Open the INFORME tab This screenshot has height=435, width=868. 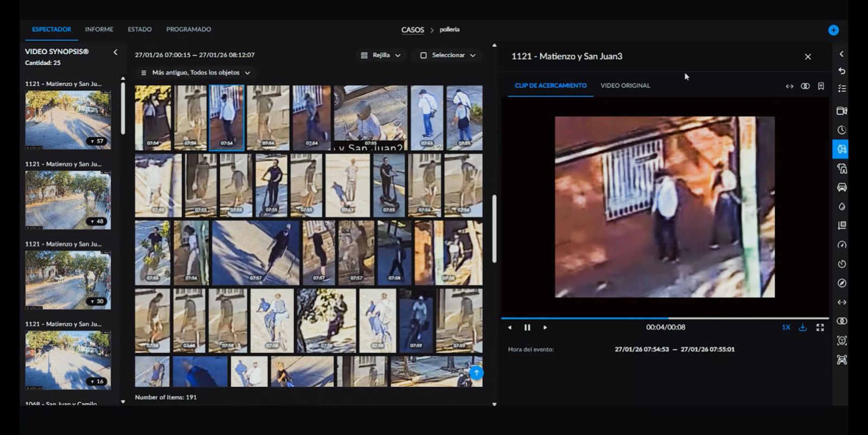click(x=99, y=29)
